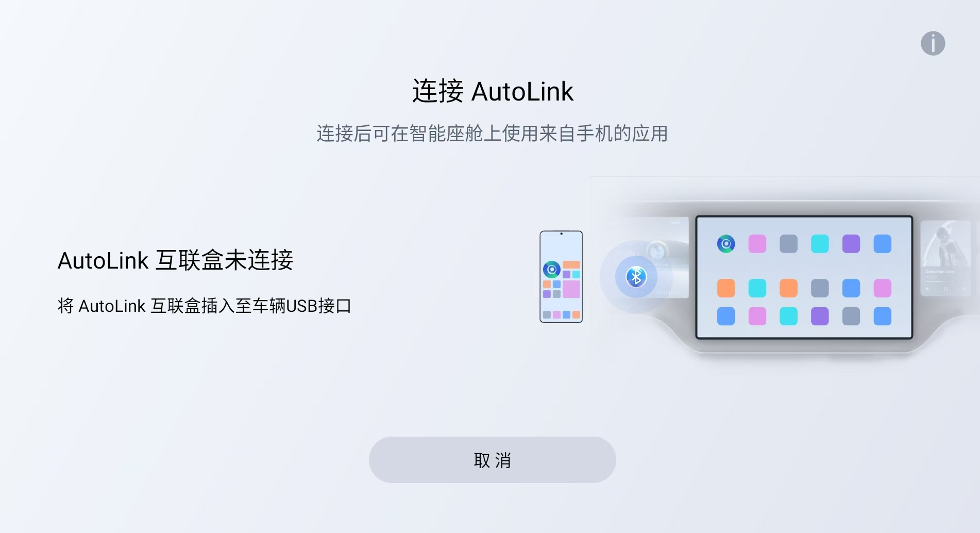The height and width of the screenshot is (533, 980).
Task: Pause playback on the Dalmatian Love card
Action: coord(945,289)
